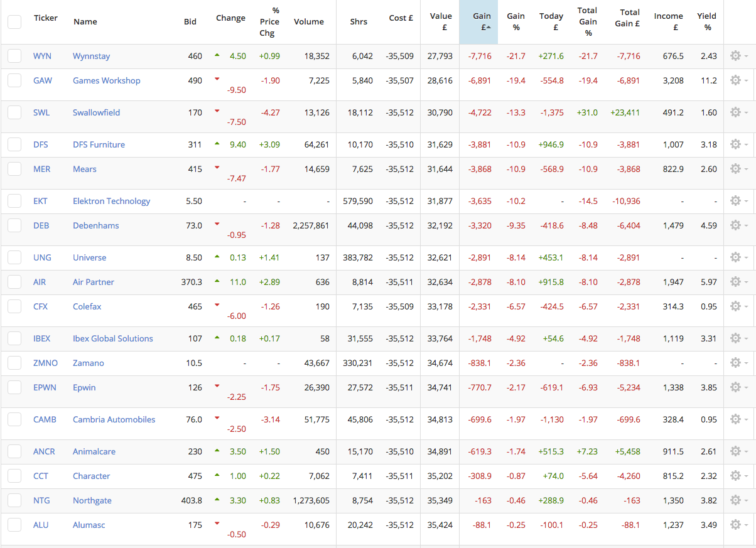
Task: Open the NTG ticker link
Action: pyautogui.click(x=41, y=500)
